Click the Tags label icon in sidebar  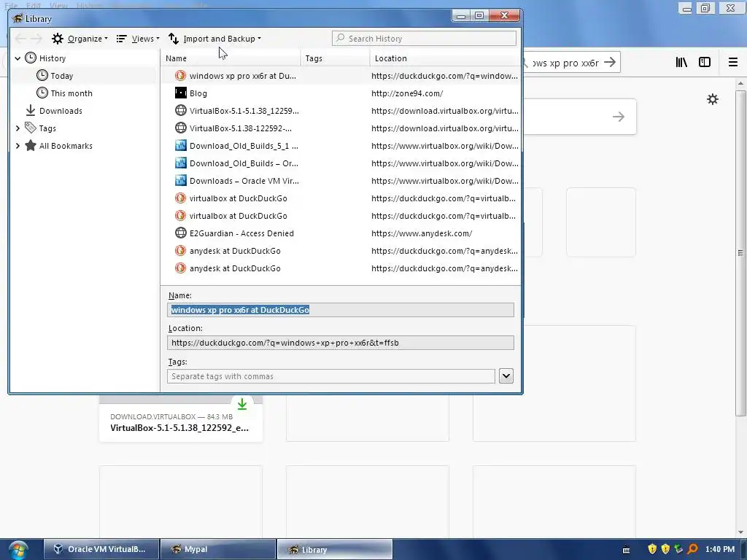point(31,128)
